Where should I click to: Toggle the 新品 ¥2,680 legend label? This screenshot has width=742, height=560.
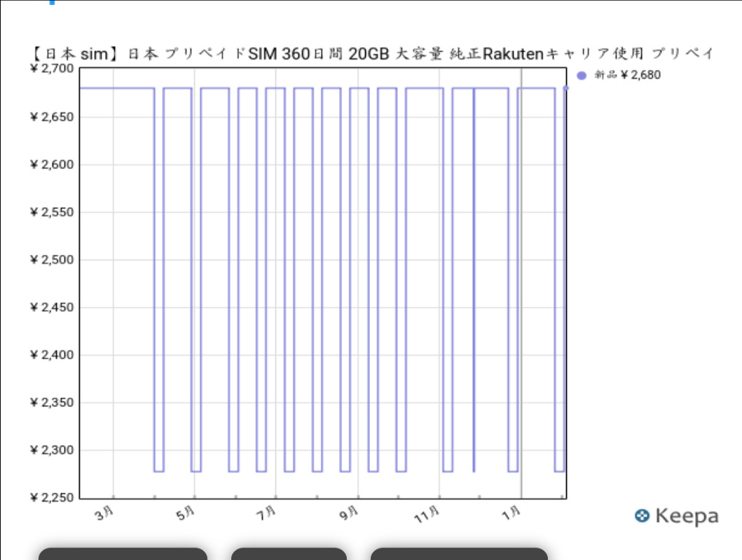click(627, 76)
